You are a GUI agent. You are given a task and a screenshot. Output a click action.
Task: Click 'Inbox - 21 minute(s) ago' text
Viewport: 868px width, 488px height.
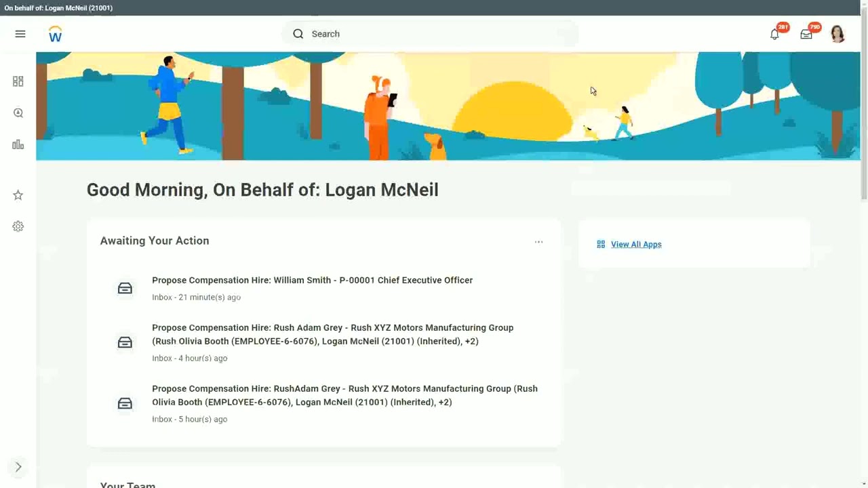(196, 298)
